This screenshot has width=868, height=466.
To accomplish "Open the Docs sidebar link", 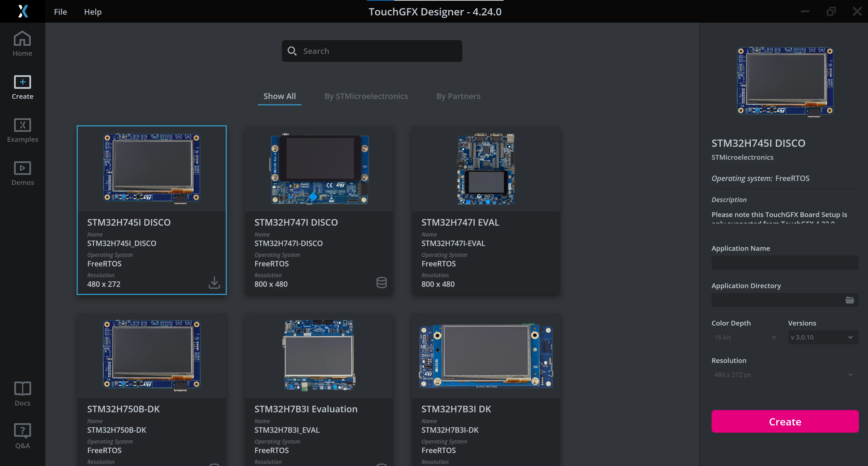I will tap(23, 394).
